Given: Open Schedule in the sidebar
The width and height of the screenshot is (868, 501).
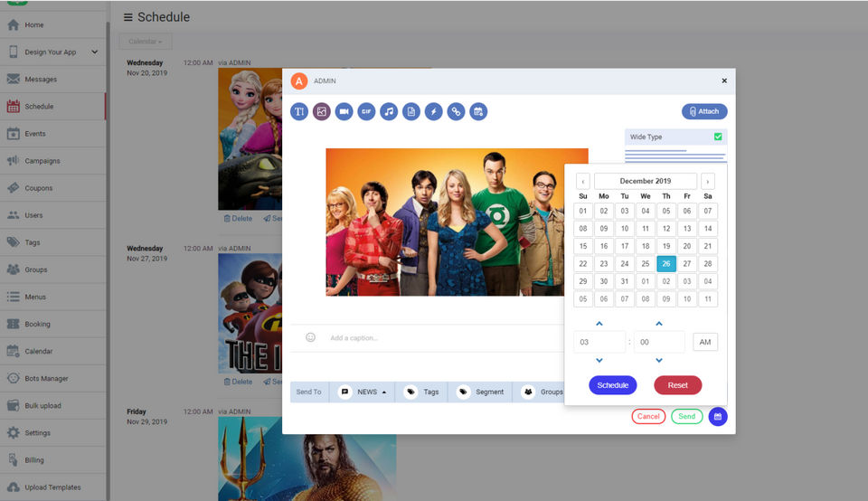Looking at the screenshot, I should pyautogui.click(x=52, y=107).
